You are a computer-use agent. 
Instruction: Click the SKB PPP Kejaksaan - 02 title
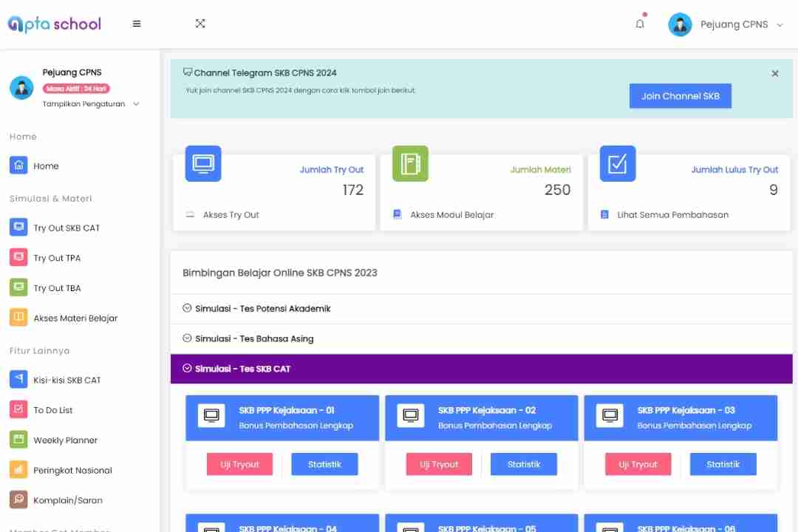tap(486, 410)
